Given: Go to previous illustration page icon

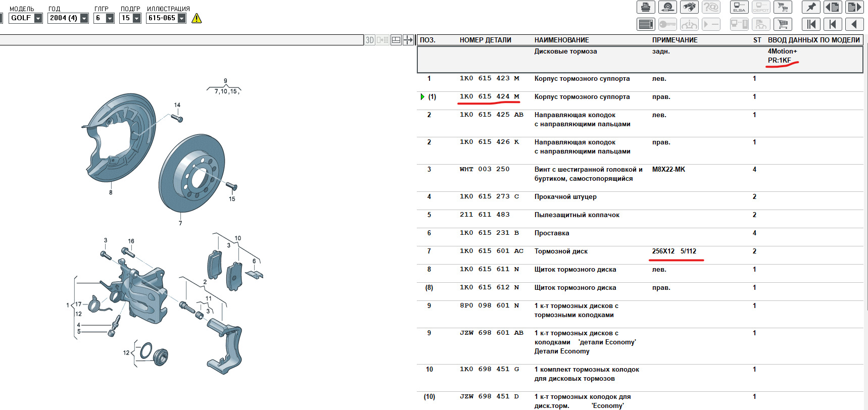Looking at the screenshot, I should tap(833, 7).
